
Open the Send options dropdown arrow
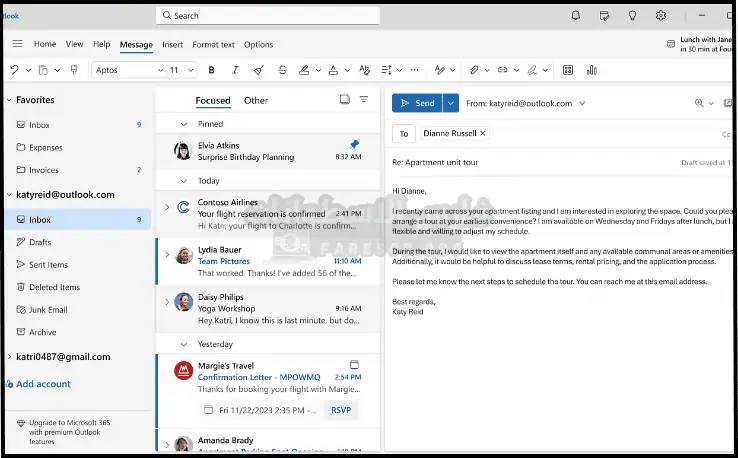[x=450, y=103]
